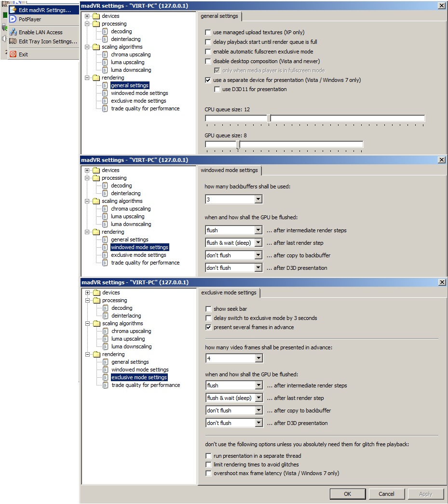Select scaling algorithms folder icon in middle window

(x=96, y=201)
